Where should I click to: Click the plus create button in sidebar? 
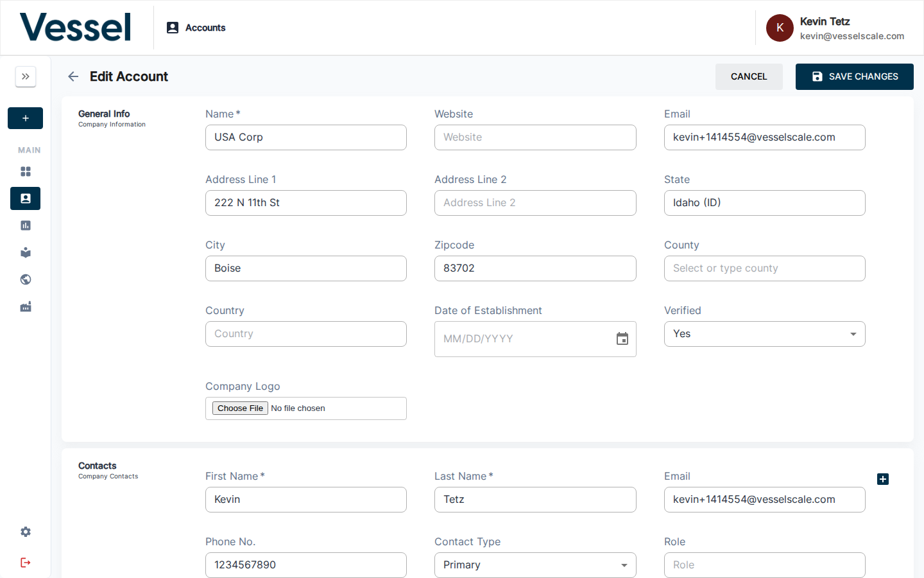pyautogui.click(x=26, y=118)
